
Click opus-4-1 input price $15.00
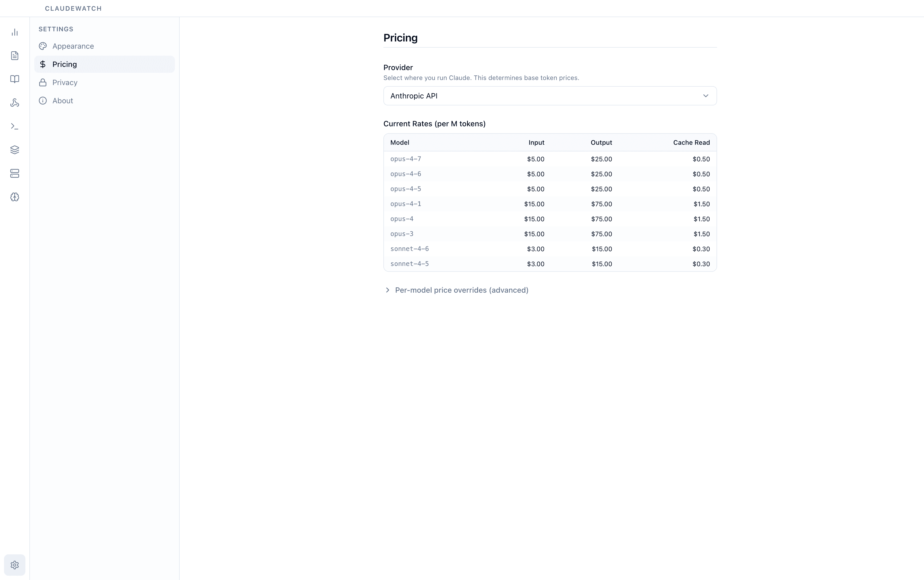(x=534, y=204)
